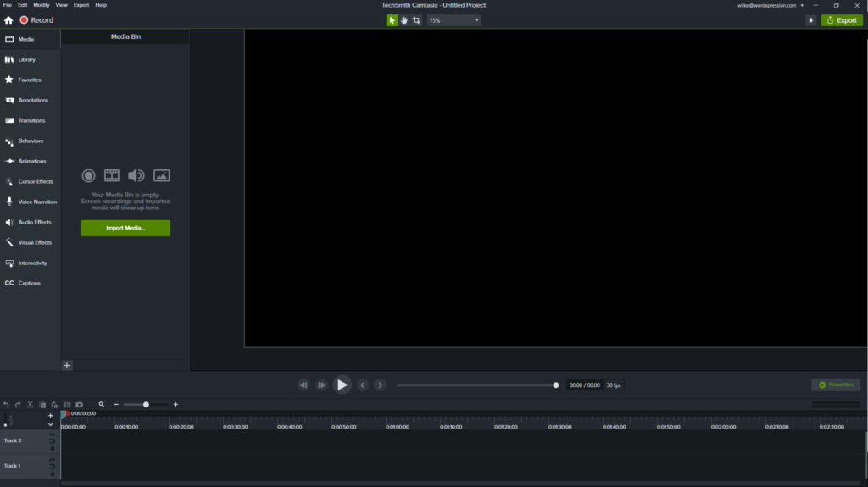The height and width of the screenshot is (487, 868).
Task: Expand the timeline options chevron under the add track button
Action: (50, 424)
